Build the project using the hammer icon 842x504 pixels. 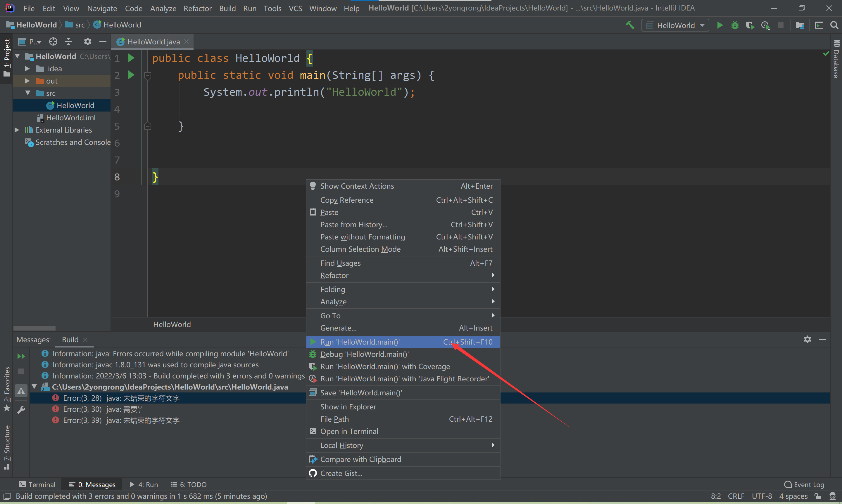click(630, 25)
